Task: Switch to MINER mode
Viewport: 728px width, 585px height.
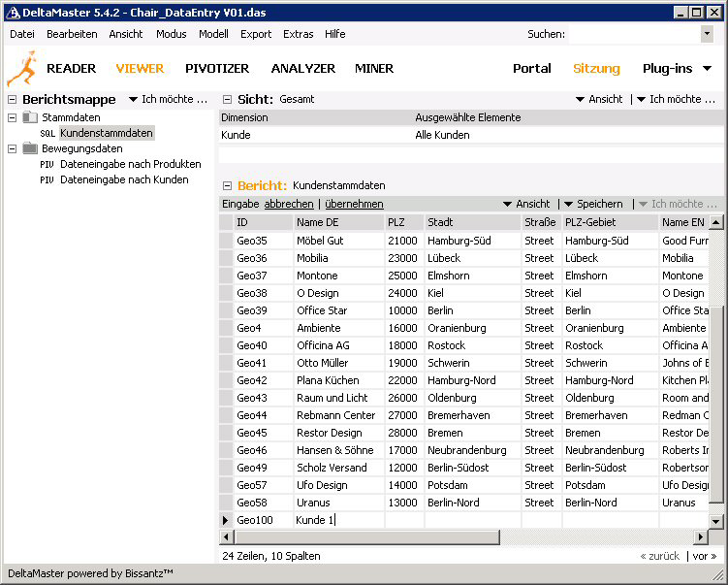Action: click(374, 69)
